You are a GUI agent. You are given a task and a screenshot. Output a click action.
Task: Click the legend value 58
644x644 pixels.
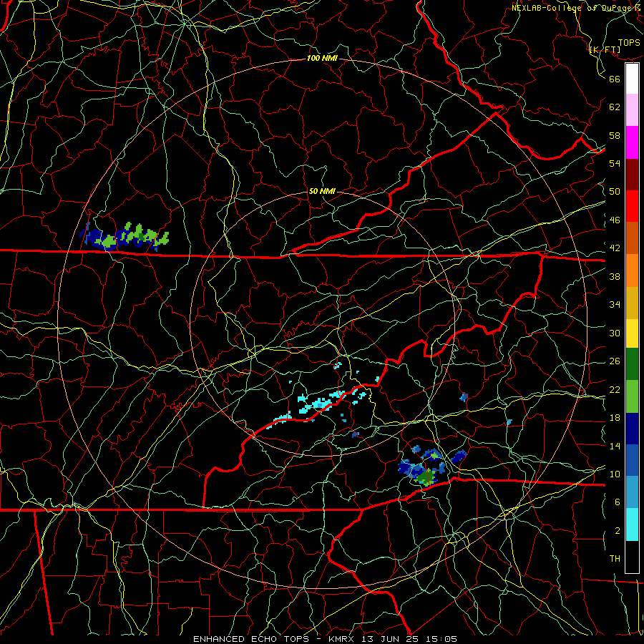(615, 135)
